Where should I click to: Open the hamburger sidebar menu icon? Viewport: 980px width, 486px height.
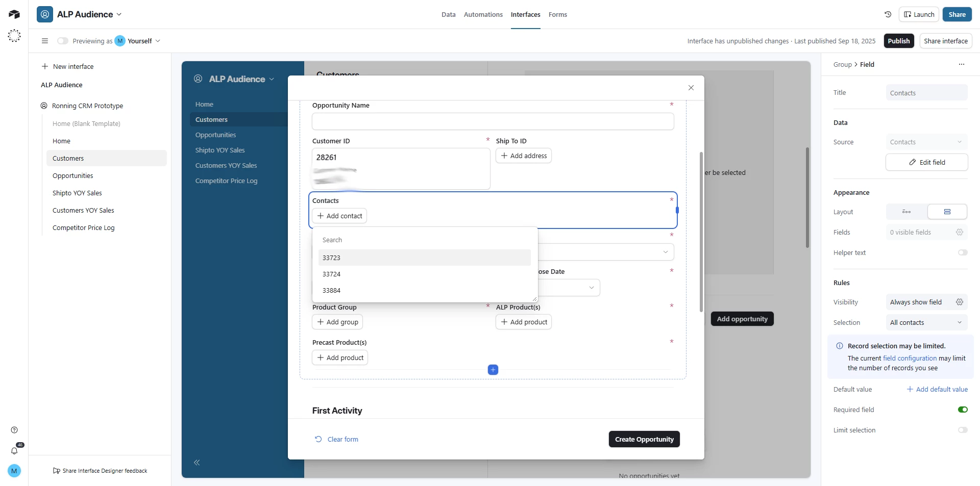(x=45, y=41)
